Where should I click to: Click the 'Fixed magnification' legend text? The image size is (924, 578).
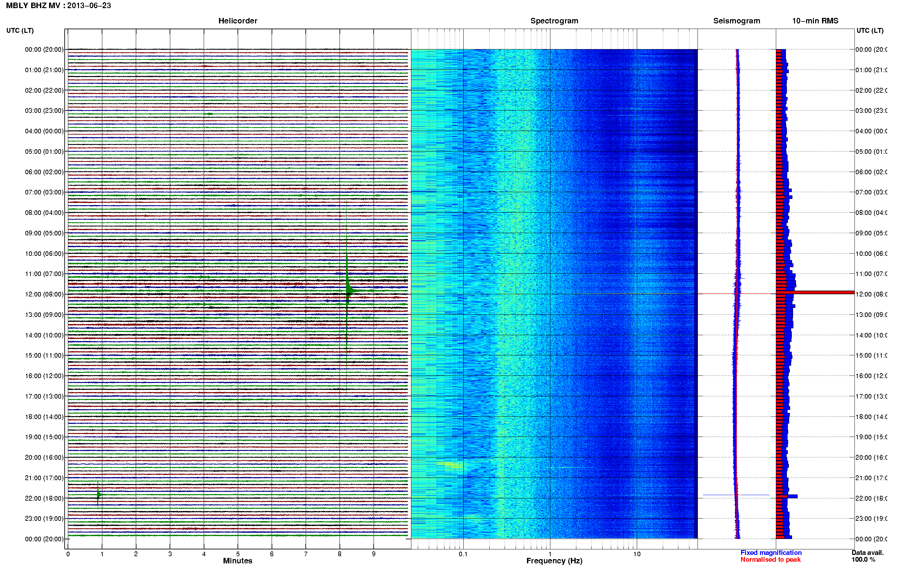pos(771,553)
